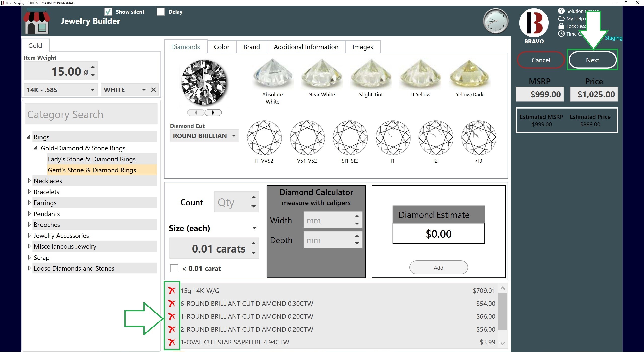Screen dimensions: 644x352
Task: Remove the 1-OVAL CUT STAR SAPPHIRE item
Action: (x=172, y=342)
